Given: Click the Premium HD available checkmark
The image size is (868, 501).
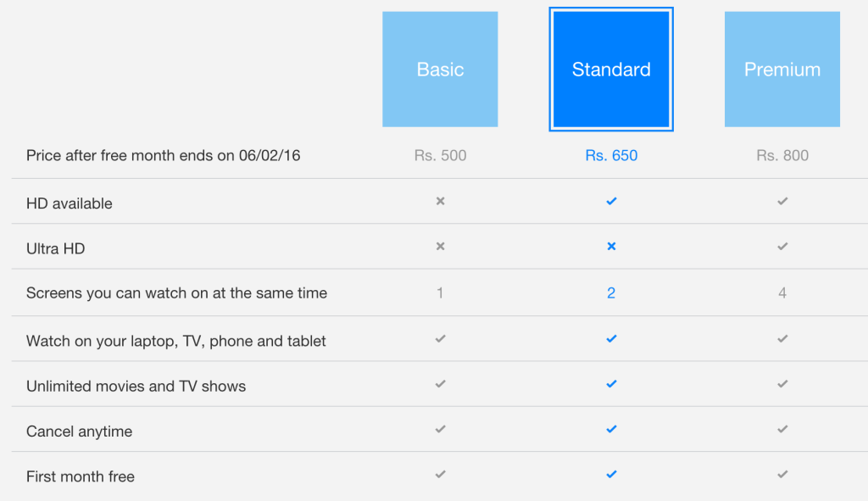Looking at the screenshot, I should 782,201.
